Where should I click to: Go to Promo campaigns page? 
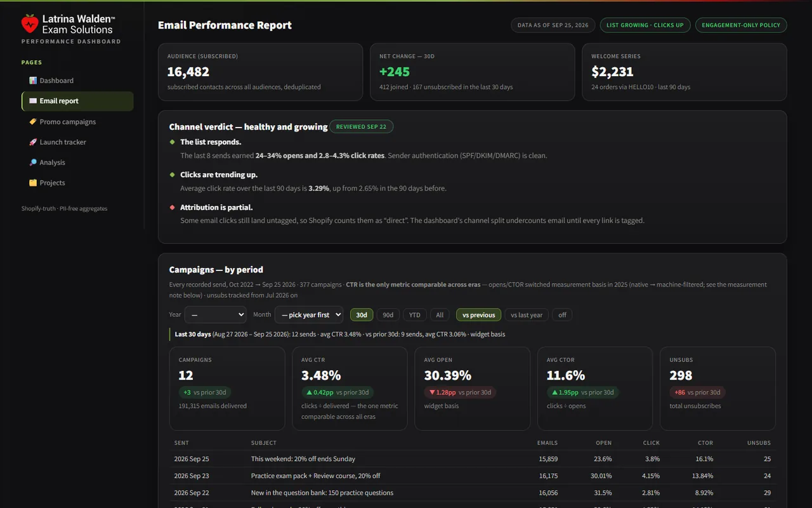(77, 122)
